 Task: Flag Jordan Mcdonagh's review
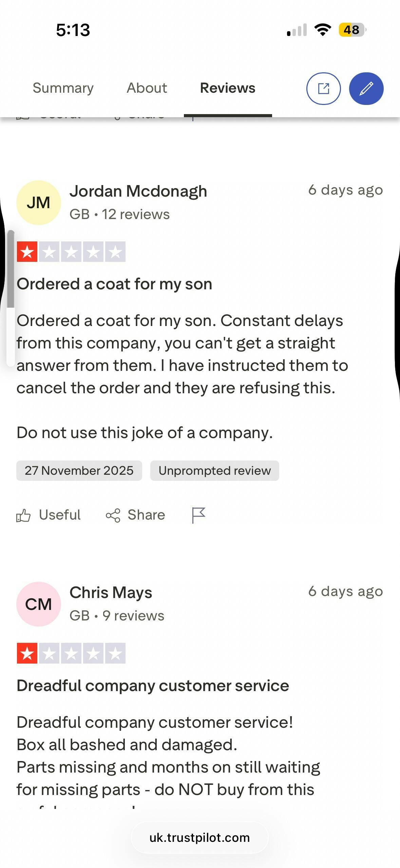(198, 515)
